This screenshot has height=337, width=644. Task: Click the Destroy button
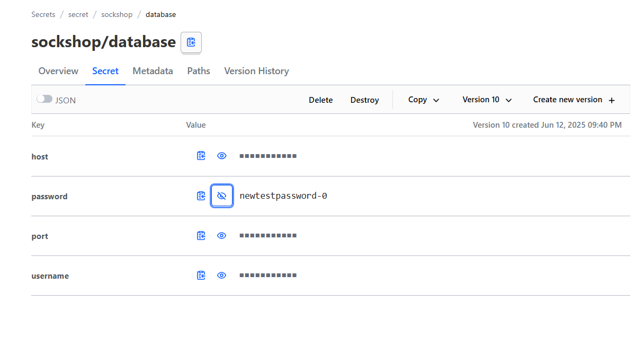coord(365,100)
